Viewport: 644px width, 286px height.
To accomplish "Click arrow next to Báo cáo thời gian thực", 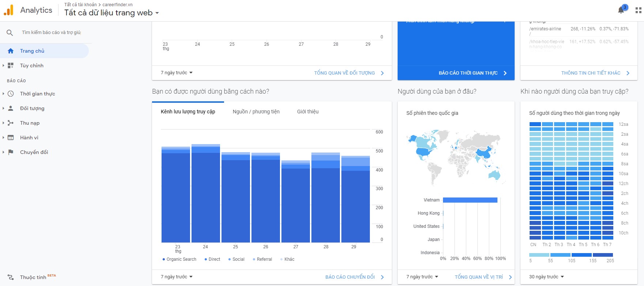I will (x=505, y=73).
